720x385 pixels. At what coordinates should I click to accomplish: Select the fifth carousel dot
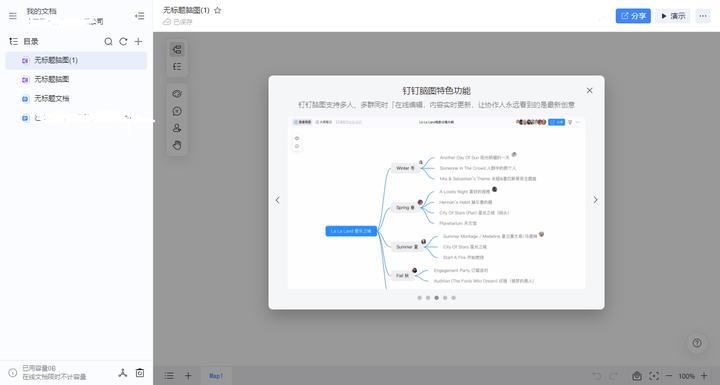[454, 298]
